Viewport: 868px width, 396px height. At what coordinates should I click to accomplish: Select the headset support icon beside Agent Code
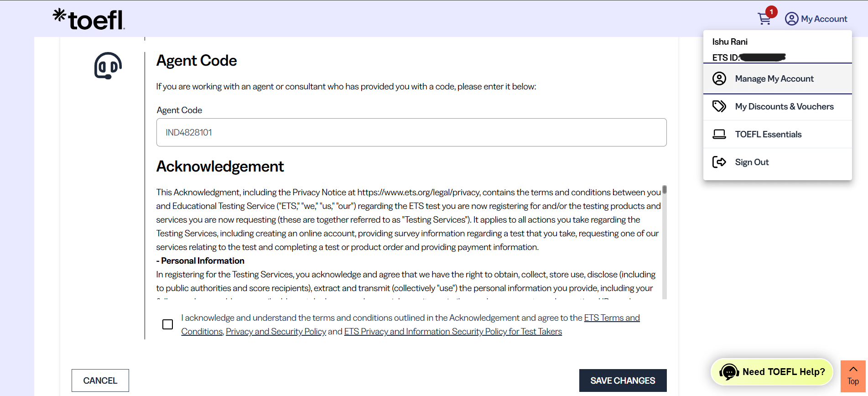(x=108, y=66)
